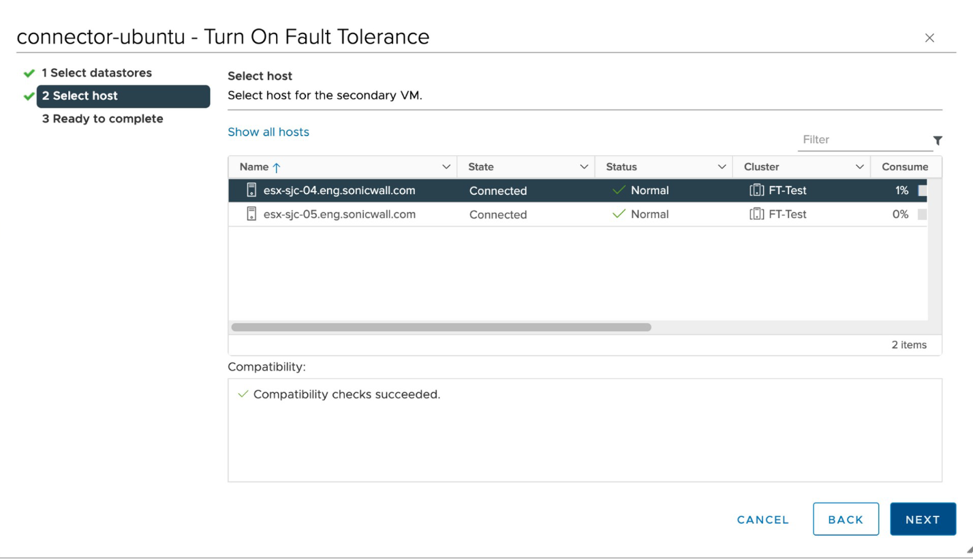The height and width of the screenshot is (560, 973).
Task: Select step 3 Ready to complete
Action: point(102,119)
